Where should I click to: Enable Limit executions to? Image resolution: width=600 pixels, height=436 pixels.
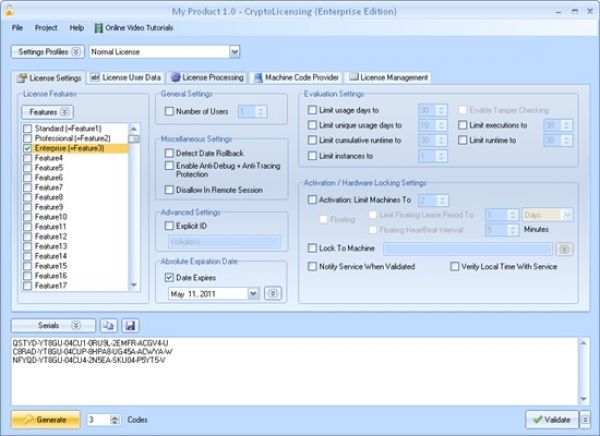click(x=463, y=125)
